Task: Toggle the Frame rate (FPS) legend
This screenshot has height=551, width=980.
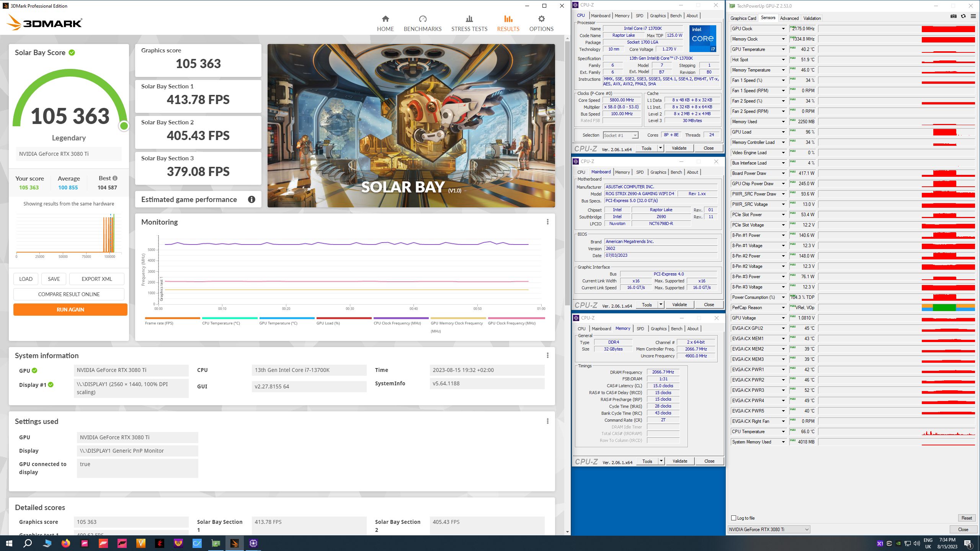Action: pyautogui.click(x=172, y=321)
